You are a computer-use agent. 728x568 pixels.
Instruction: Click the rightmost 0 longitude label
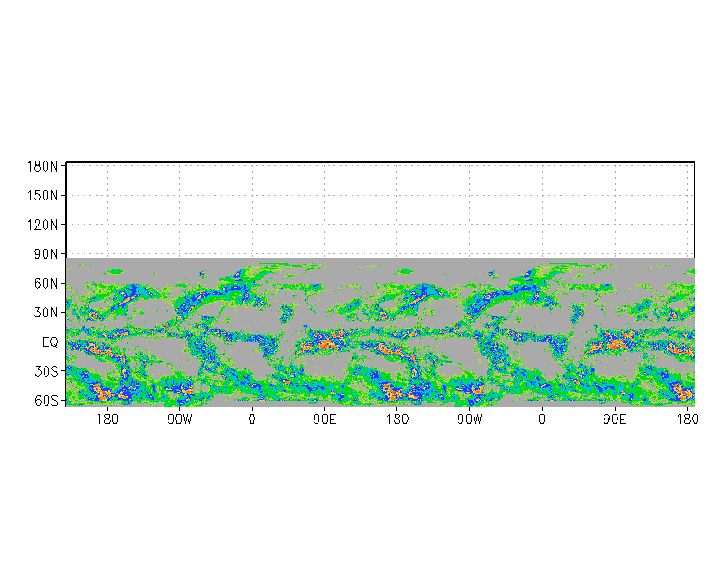click(x=542, y=420)
